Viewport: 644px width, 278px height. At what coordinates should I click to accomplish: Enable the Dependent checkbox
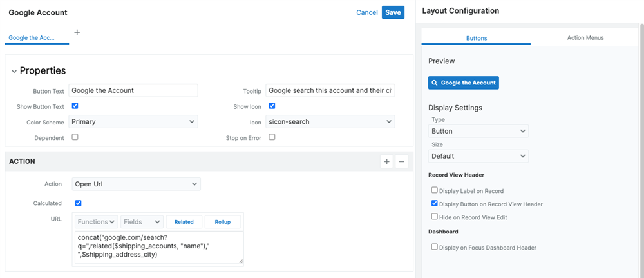(75, 137)
